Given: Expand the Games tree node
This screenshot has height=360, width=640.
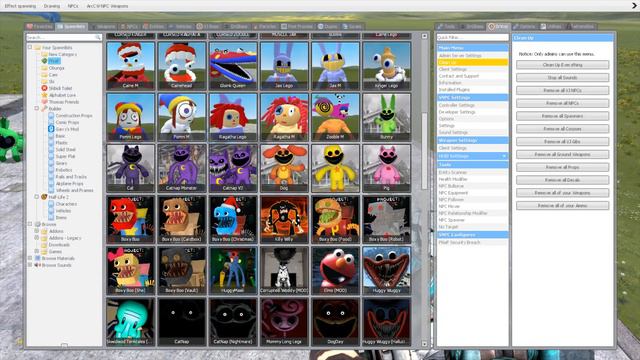Looking at the screenshot, I should click(x=37, y=251).
